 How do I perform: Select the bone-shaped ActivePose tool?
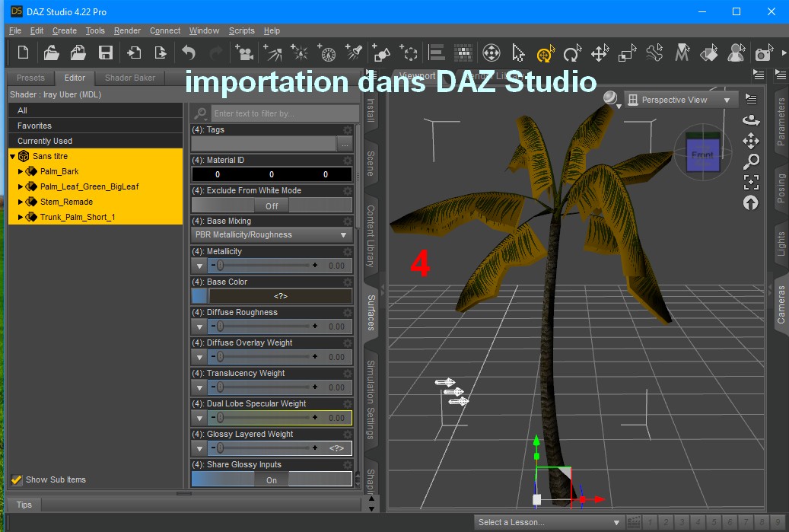(654, 53)
